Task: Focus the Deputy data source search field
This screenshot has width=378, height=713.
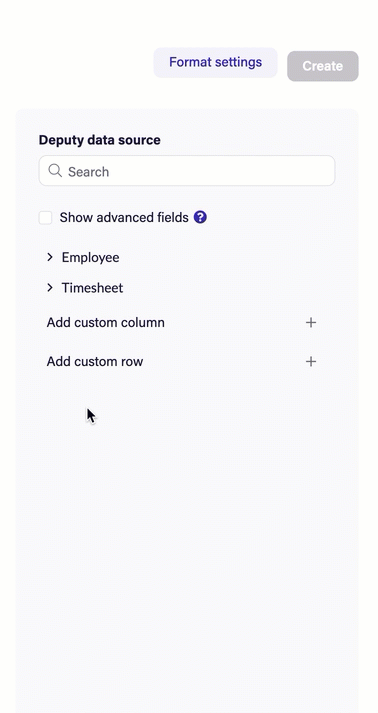Action: [x=187, y=171]
